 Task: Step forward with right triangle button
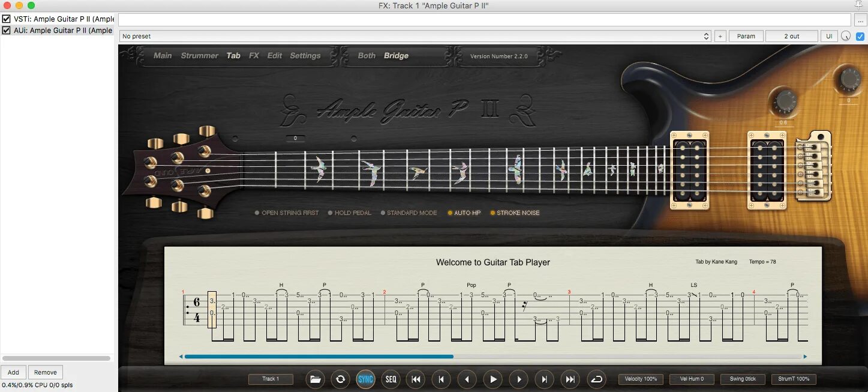pyautogui.click(x=518, y=379)
